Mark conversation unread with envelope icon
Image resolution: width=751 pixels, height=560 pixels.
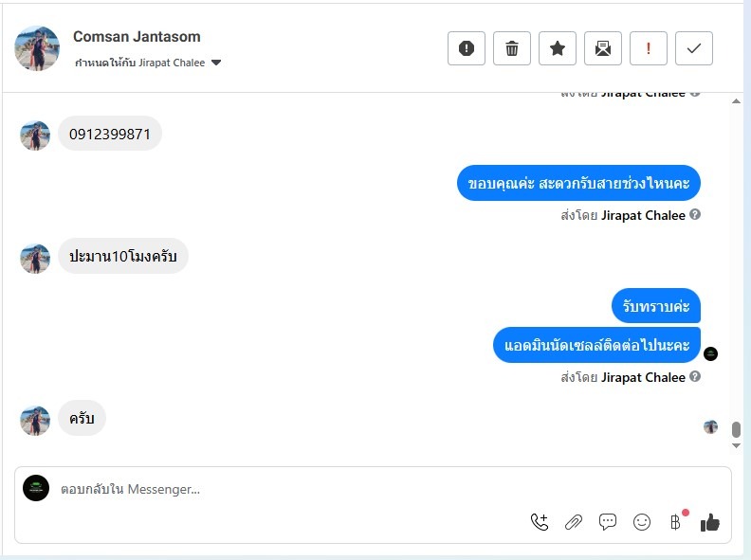602,48
